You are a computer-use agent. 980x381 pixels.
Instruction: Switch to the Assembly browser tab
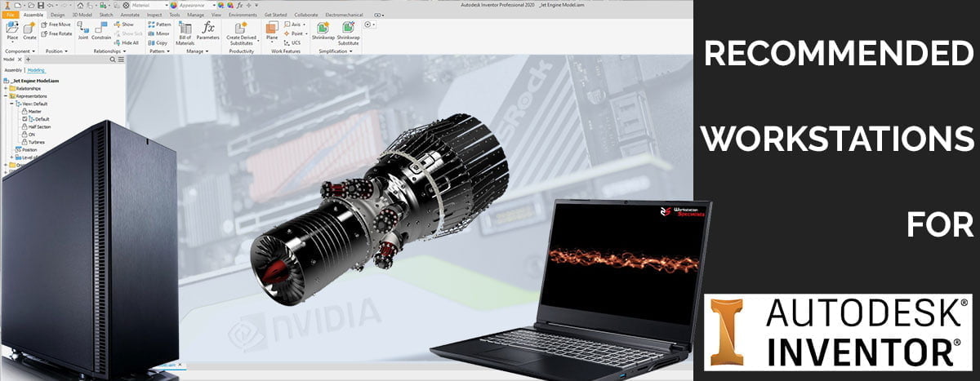[13, 70]
